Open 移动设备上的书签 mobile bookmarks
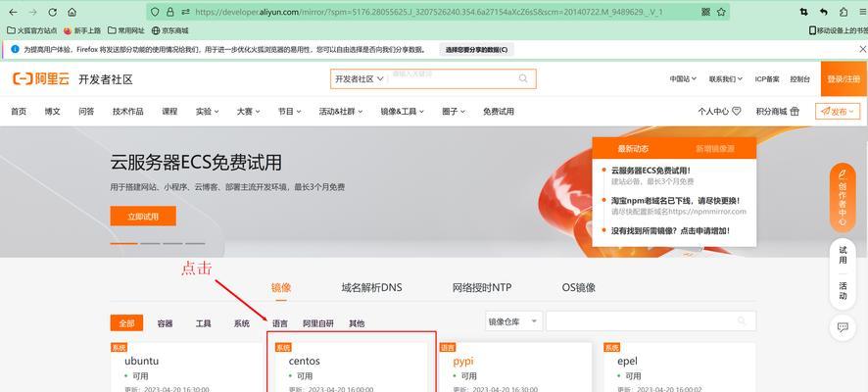Screen dimensions: 868x392 click(x=838, y=30)
